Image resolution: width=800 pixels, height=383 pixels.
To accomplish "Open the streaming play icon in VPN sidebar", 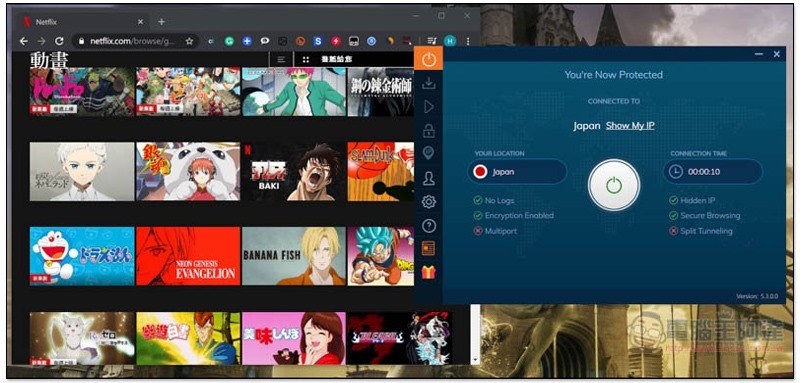I will point(429,107).
